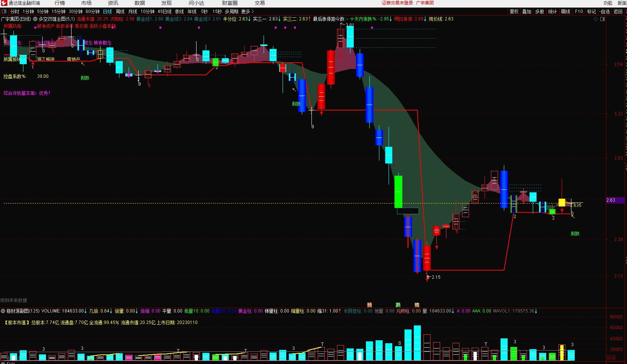Toggle the right sidebar panel icon
The image size is (627, 364).
coord(603,19)
